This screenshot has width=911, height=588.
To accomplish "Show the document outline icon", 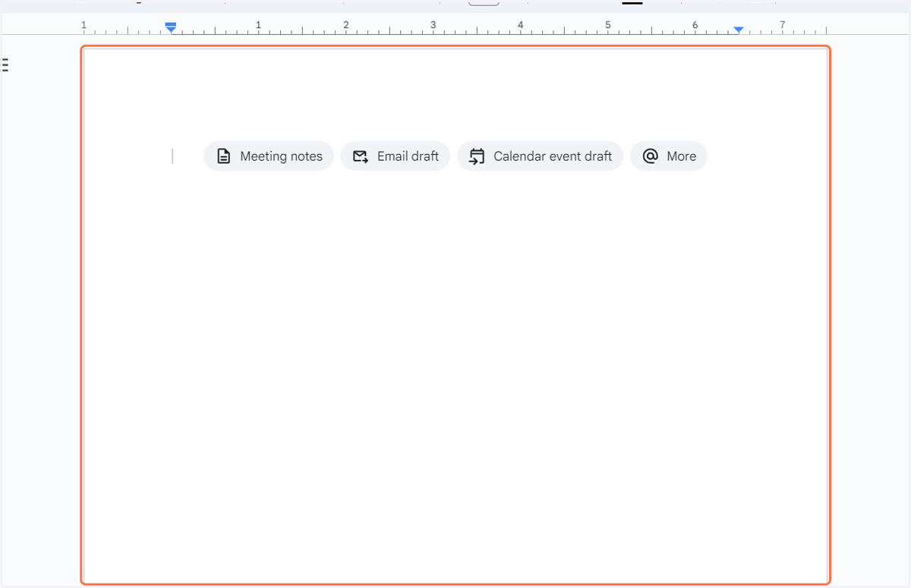I will [5, 65].
